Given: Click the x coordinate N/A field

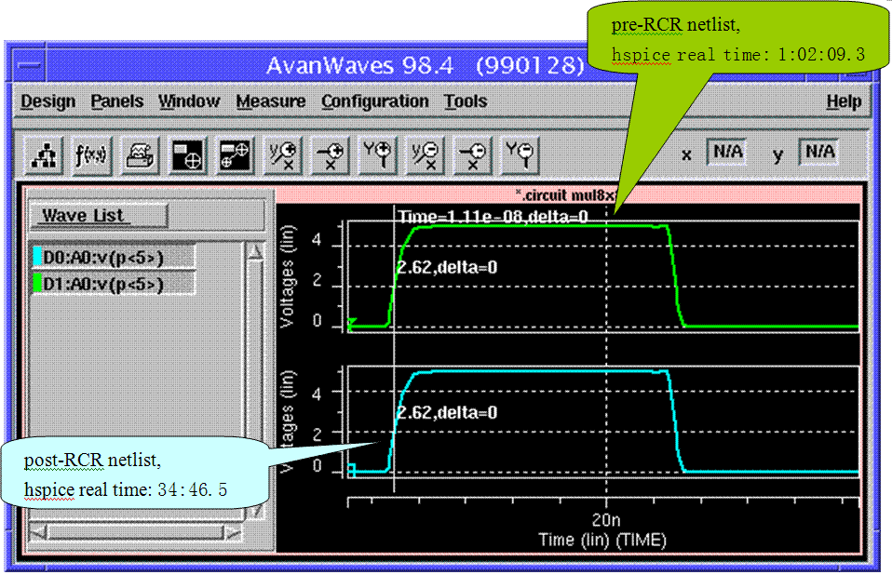Looking at the screenshot, I should [727, 152].
